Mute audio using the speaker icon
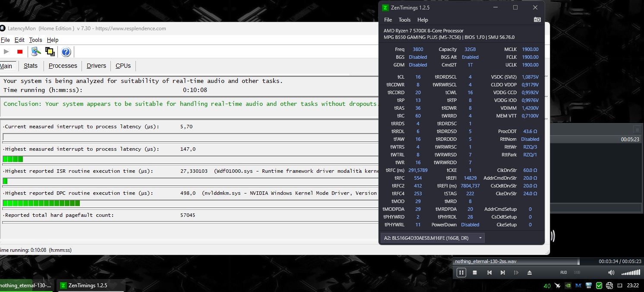The width and height of the screenshot is (644, 292). (x=611, y=273)
